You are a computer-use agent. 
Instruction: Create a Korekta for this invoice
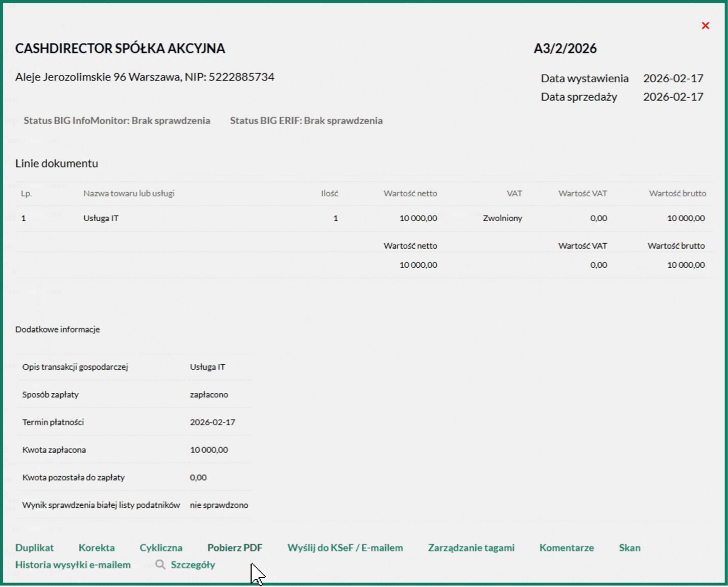[97, 548]
